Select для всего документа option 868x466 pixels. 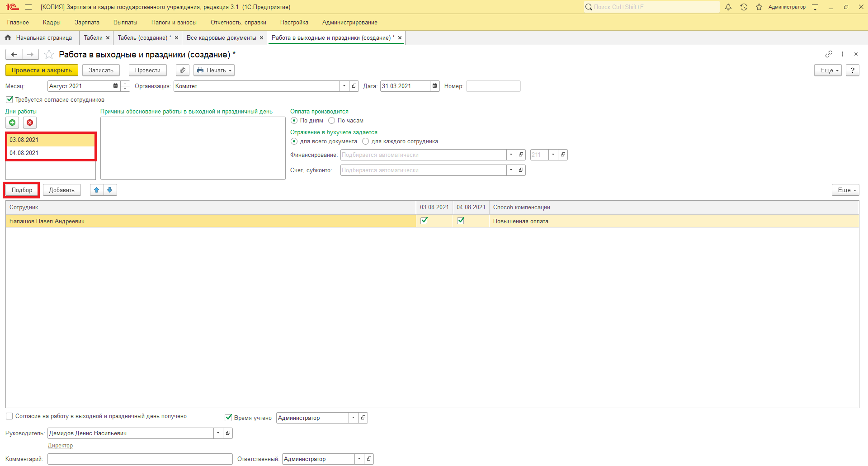[294, 141]
